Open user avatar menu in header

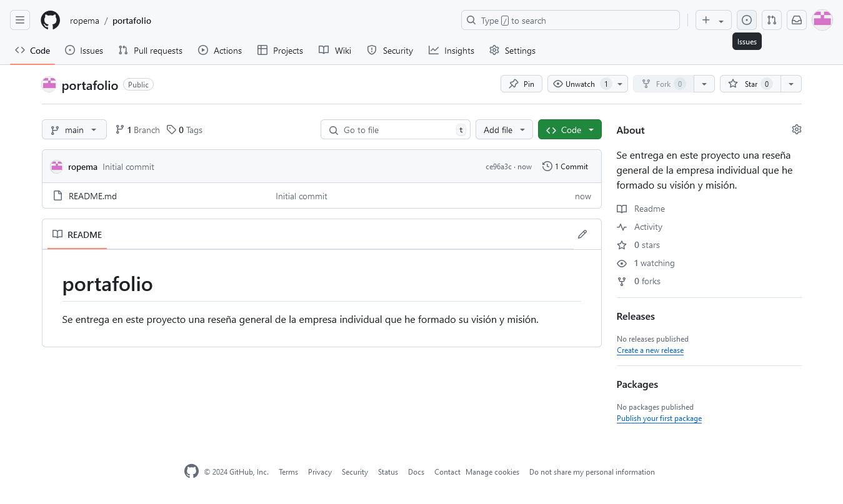(x=822, y=20)
